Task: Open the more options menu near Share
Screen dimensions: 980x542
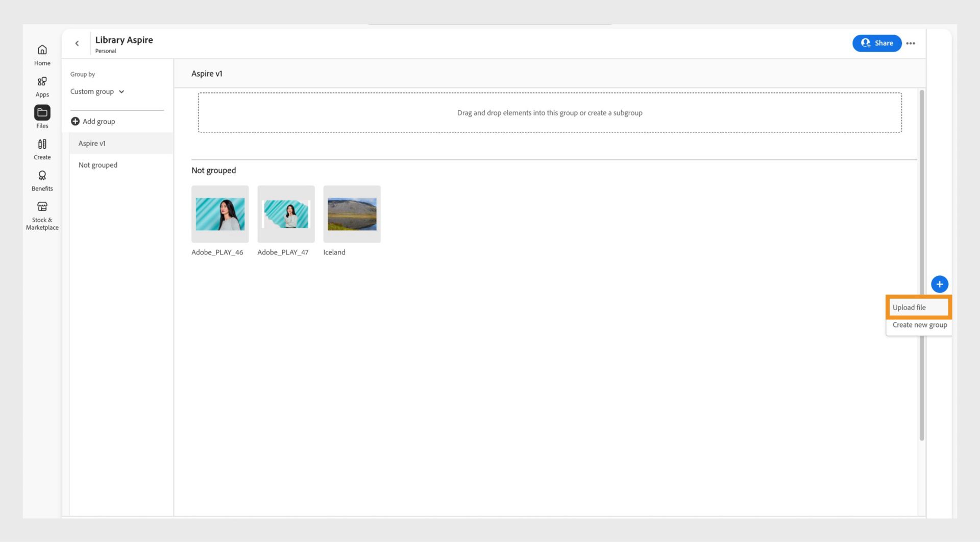Action: point(911,43)
